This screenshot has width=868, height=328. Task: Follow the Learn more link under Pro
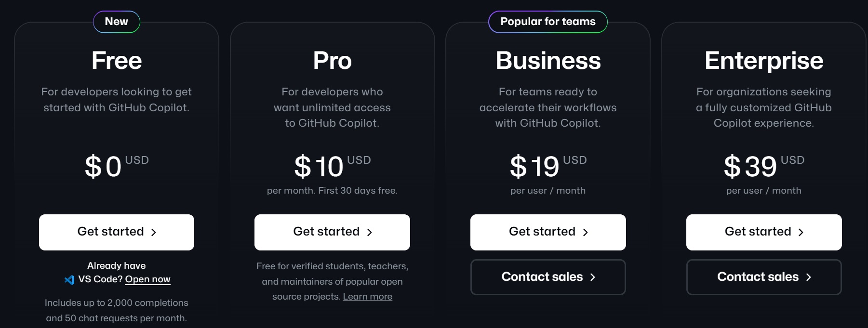367,297
